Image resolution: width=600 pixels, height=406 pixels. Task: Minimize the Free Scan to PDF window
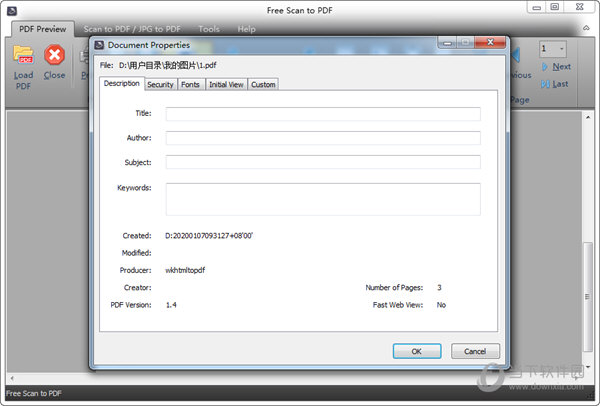click(x=536, y=7)
